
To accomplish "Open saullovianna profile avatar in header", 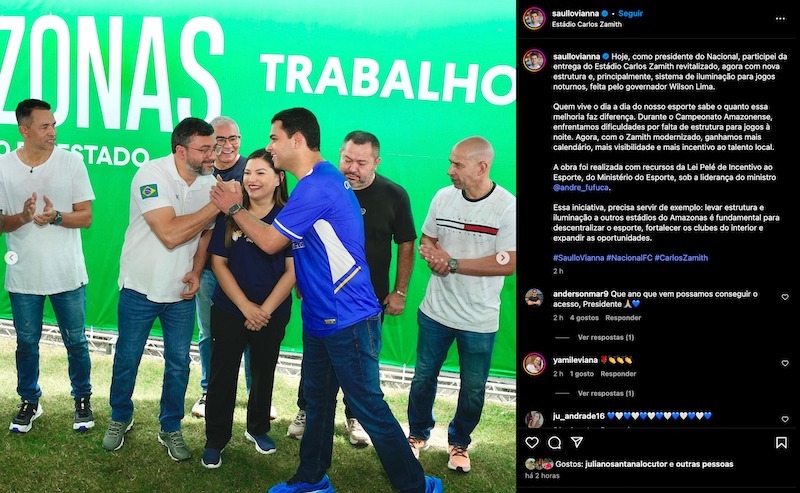I will coord(534,19).
